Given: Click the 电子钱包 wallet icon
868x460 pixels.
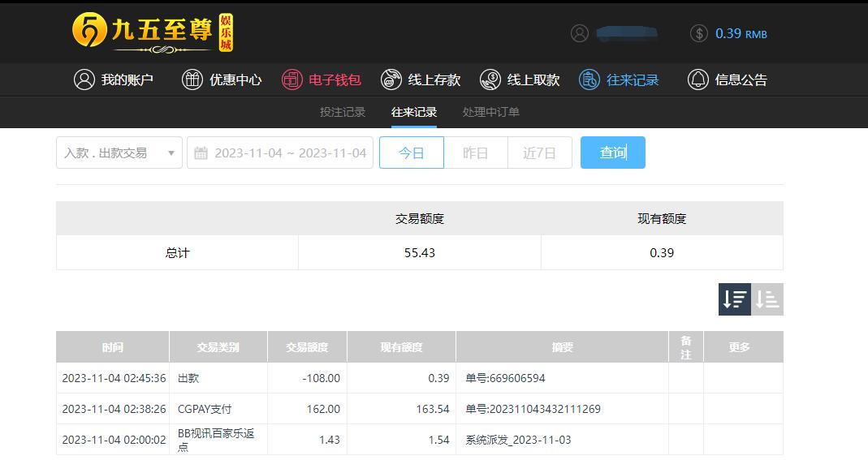Looking at the screenshot, I should click(x=291, y=80).
